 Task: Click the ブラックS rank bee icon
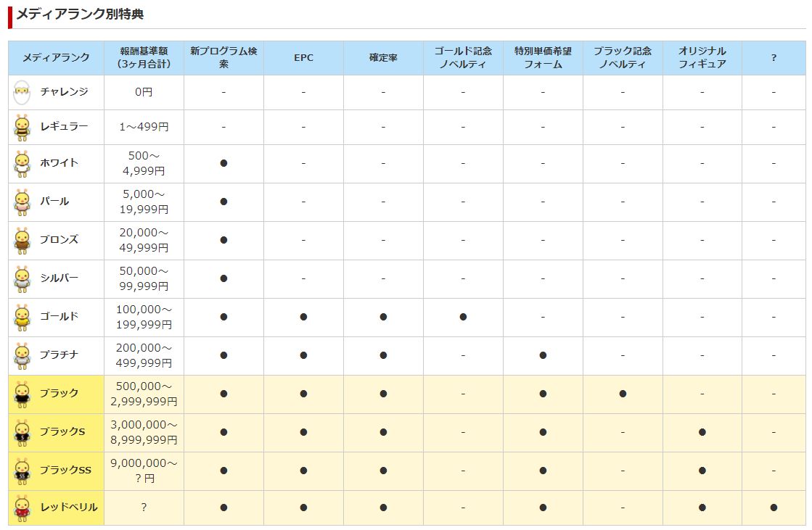click(22, 434)
